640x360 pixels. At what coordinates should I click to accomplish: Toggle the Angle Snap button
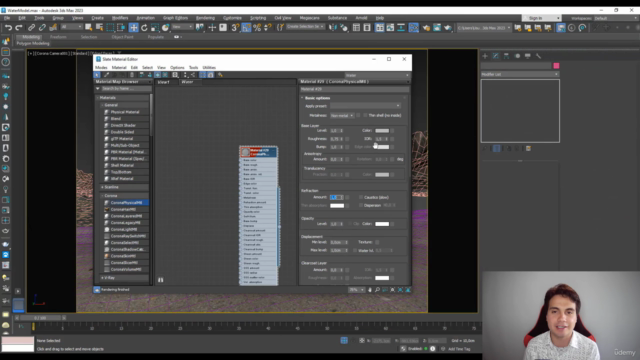click(246, 28)
